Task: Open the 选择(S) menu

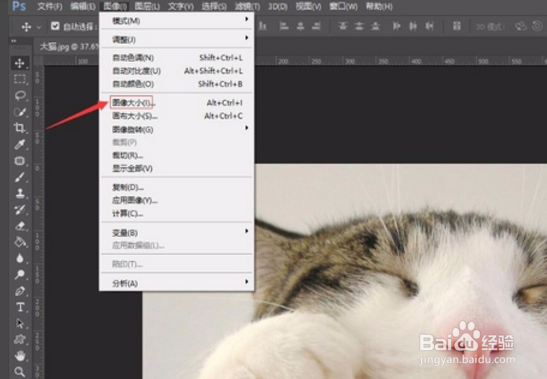Action: point(214,7)
